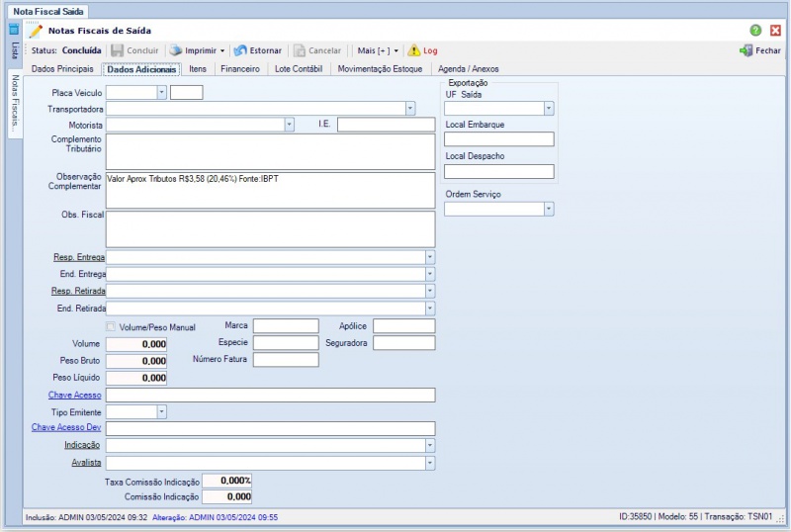Click the Chave Acesso link

tap(74, 395)
